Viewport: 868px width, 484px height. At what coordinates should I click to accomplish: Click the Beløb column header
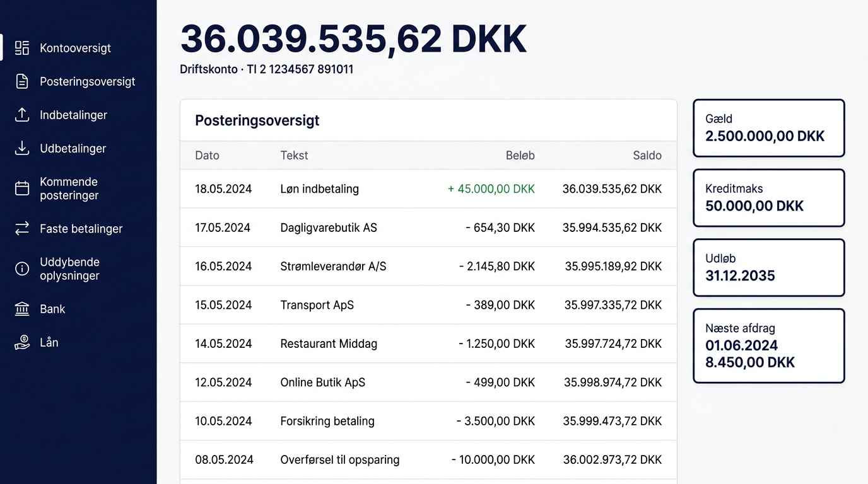coord(520,155)
